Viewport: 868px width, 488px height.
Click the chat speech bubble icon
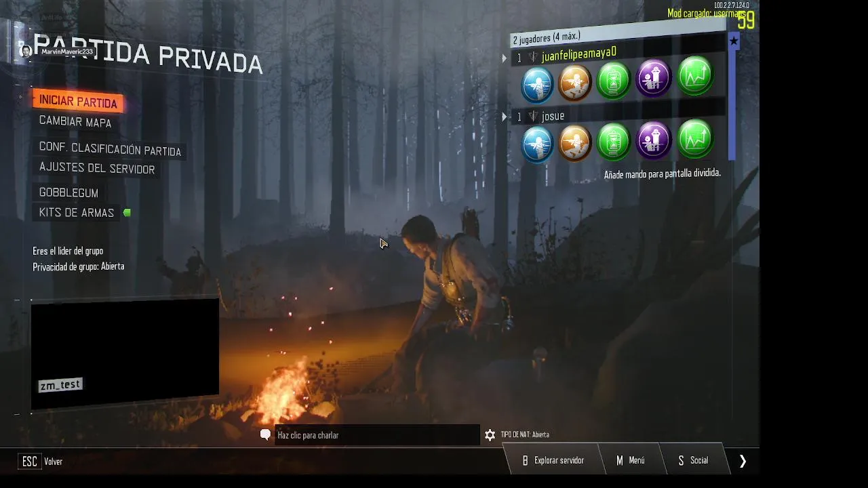[265, 435]
